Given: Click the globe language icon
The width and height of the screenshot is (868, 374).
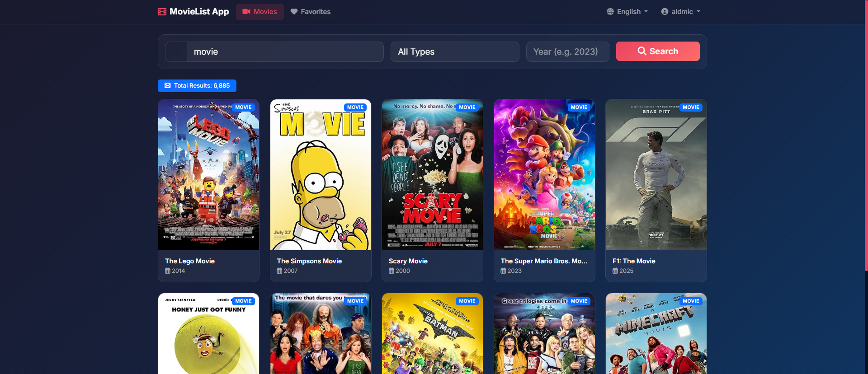Looking at the screenshot, I should coord(610,12).
